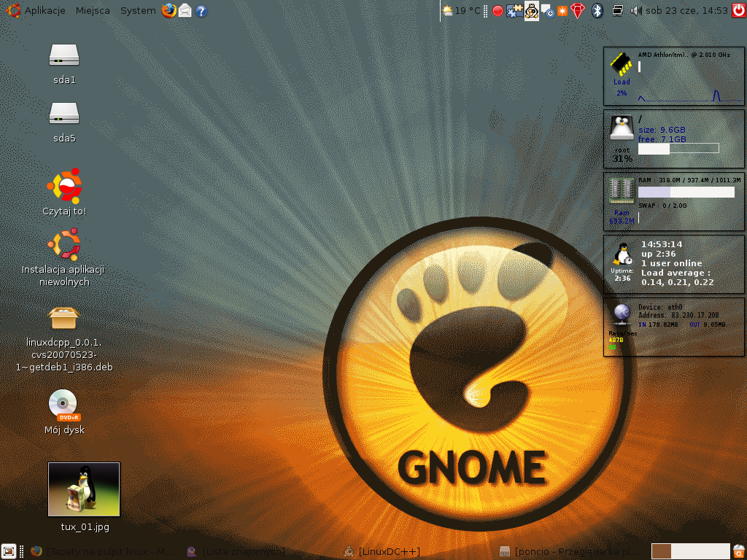The width and height of the screenshot is (747, 560).
Task: Click the red power quit button
Action: point(738,10)
